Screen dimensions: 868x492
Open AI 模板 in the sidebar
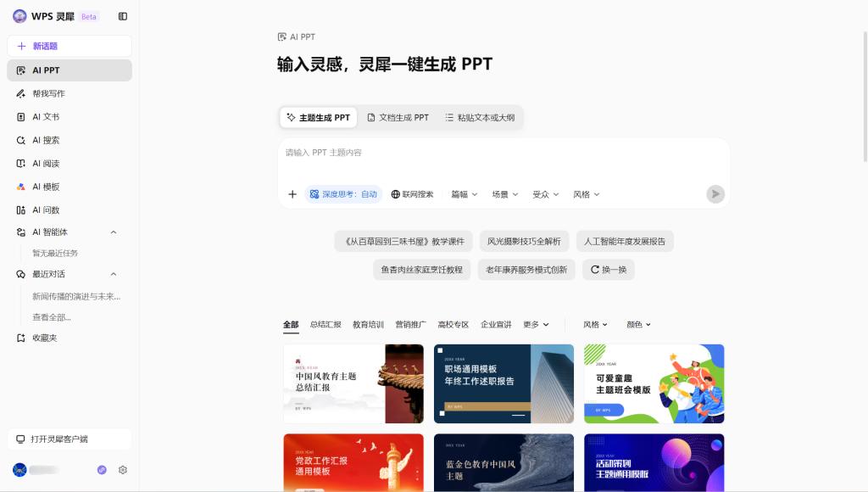click(x=46, y=187)
